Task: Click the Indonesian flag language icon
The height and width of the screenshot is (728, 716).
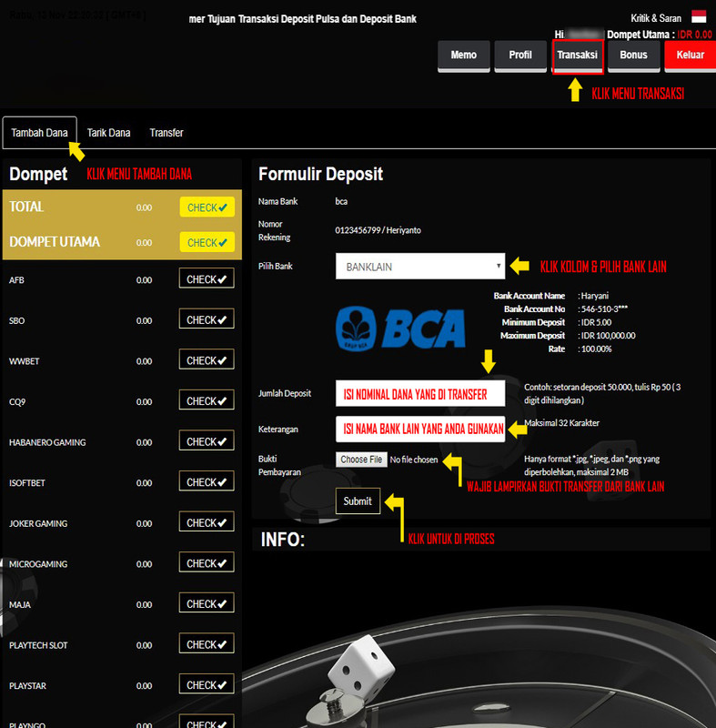Action: pyautogui.click(x=699, y=16)
